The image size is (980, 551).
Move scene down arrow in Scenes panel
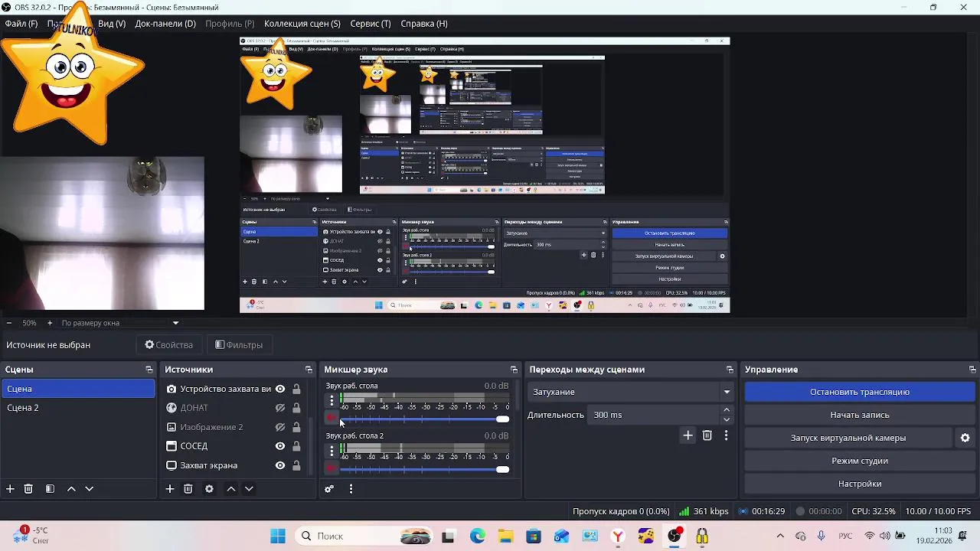pyautogui.click(x=89, y=489)
